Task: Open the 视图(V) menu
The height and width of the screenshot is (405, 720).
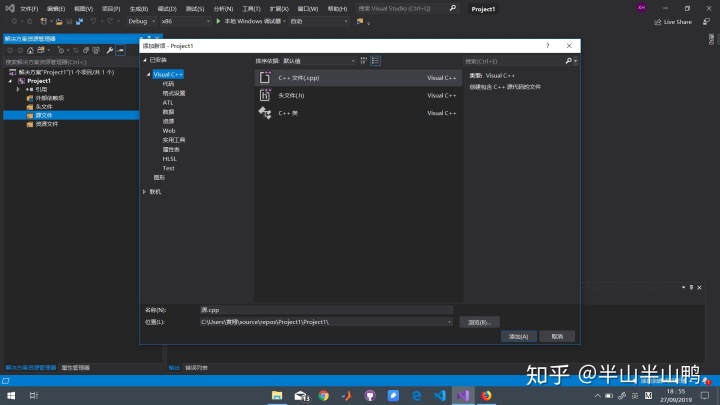Action: 84,9
